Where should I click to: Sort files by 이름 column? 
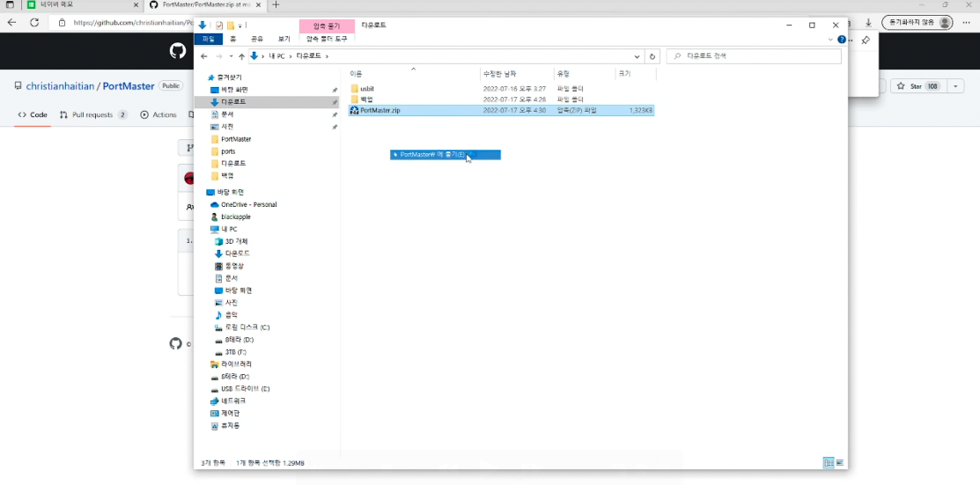coord(414,74)
